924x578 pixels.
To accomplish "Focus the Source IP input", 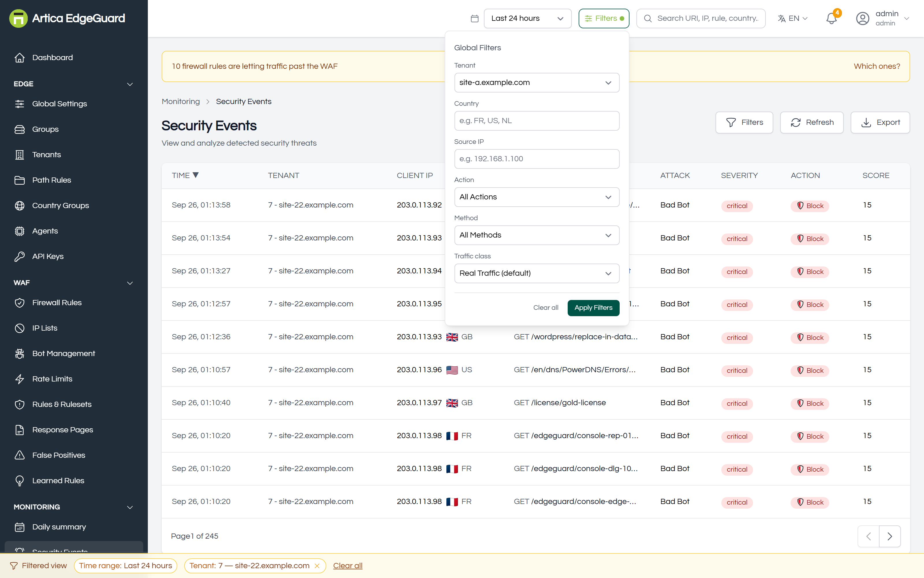I will coord(536,159).
